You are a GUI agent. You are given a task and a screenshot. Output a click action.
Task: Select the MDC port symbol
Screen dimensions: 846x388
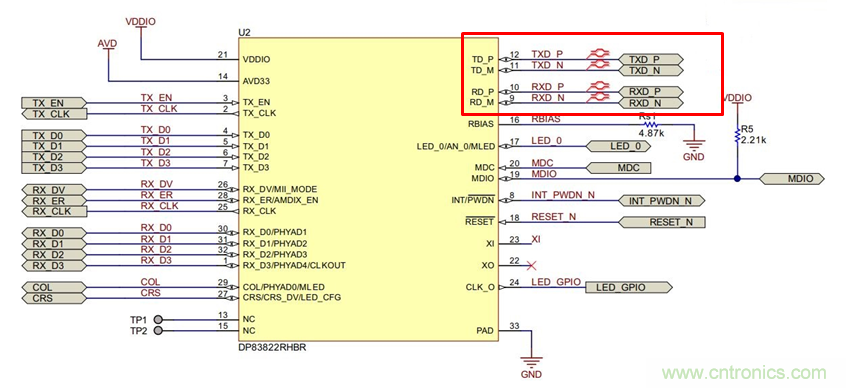[x=618, y=168]
